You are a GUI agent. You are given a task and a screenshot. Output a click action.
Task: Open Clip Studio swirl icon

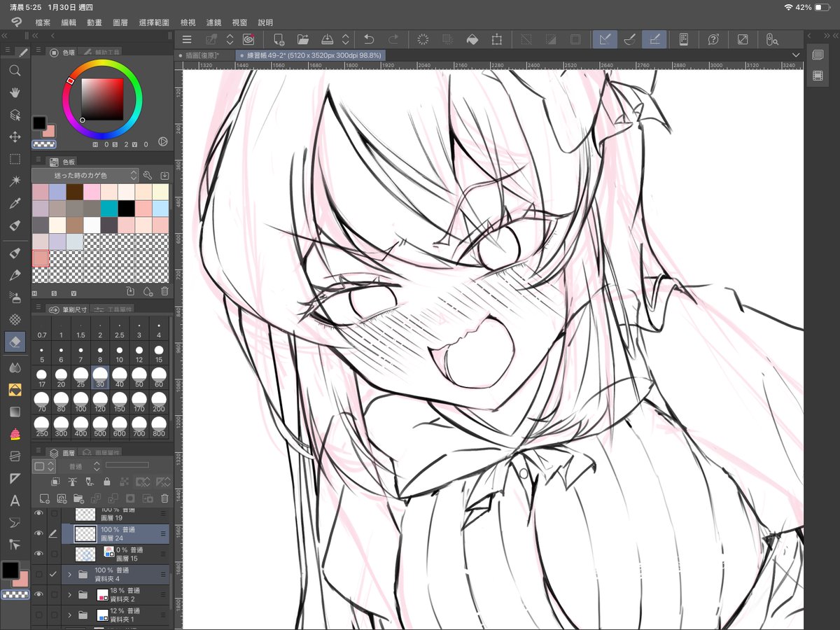point(248,40)
